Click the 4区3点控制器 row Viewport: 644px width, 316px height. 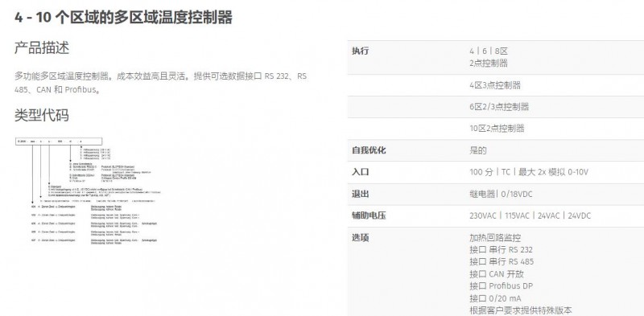click(x=496, y=85)
